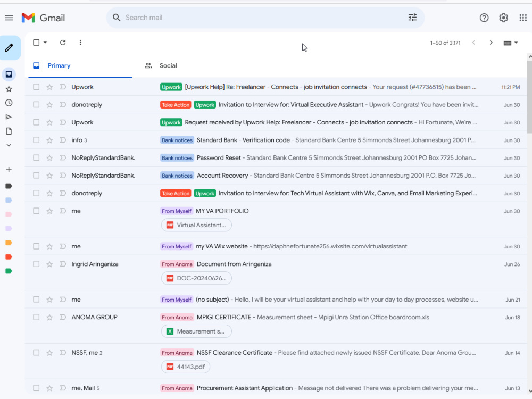Open the 44143.pdf attachment
Screen dimensions: 532x399
click(186, 367)
